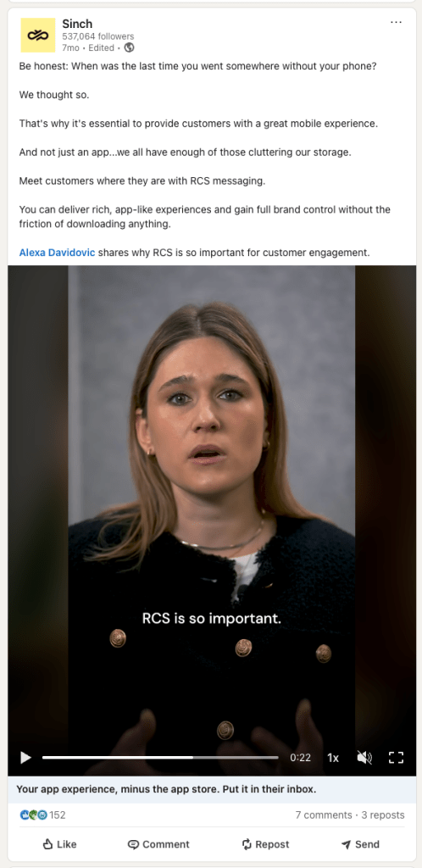Open the reaction icons list
This screenshot has width=422, height=868.
coord(34,815)
